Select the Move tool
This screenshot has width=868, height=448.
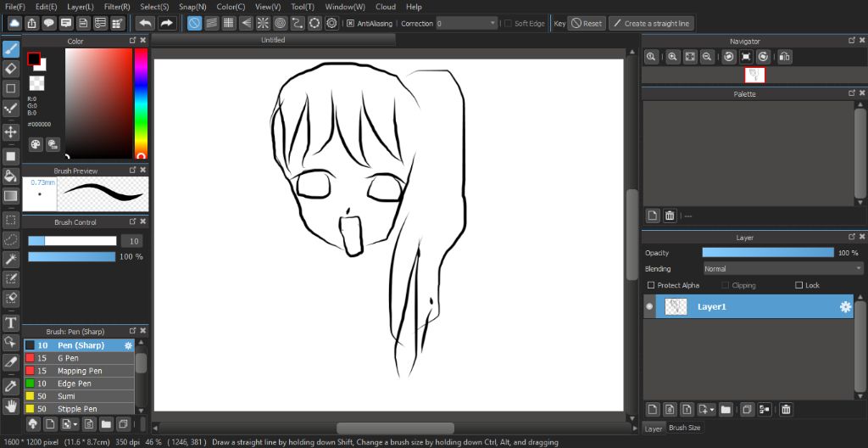coord(11,132)
